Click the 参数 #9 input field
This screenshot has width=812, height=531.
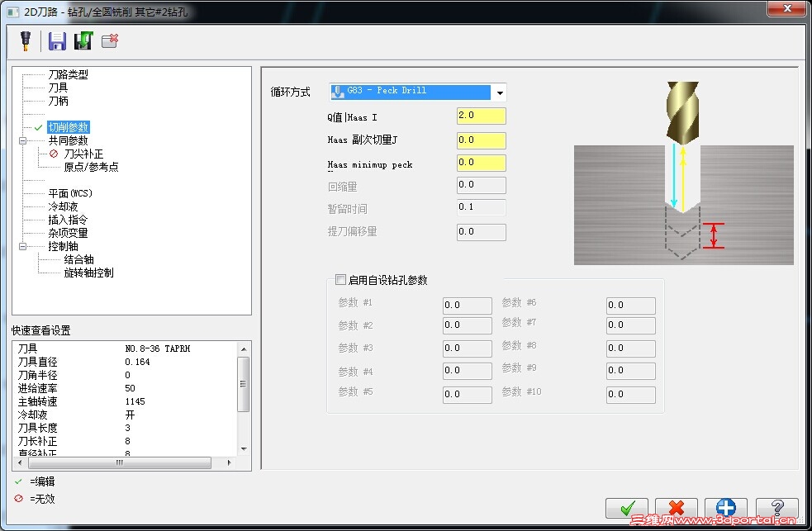click(631, 371)
